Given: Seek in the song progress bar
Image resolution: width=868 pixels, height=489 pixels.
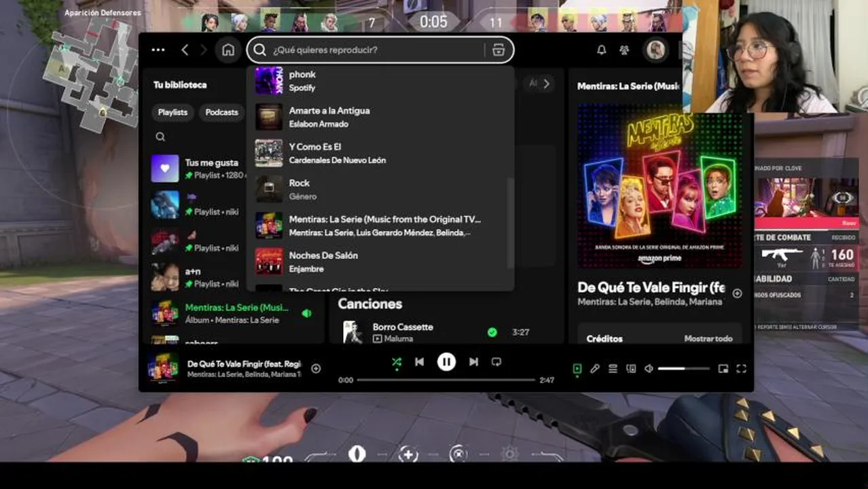Looking at the screenshot, I should point(446,380).
